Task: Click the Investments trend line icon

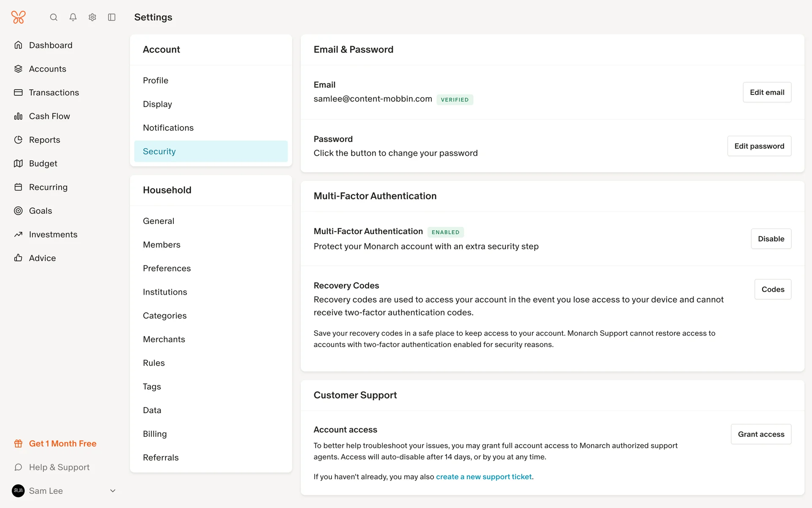Action: coord(18,235)
